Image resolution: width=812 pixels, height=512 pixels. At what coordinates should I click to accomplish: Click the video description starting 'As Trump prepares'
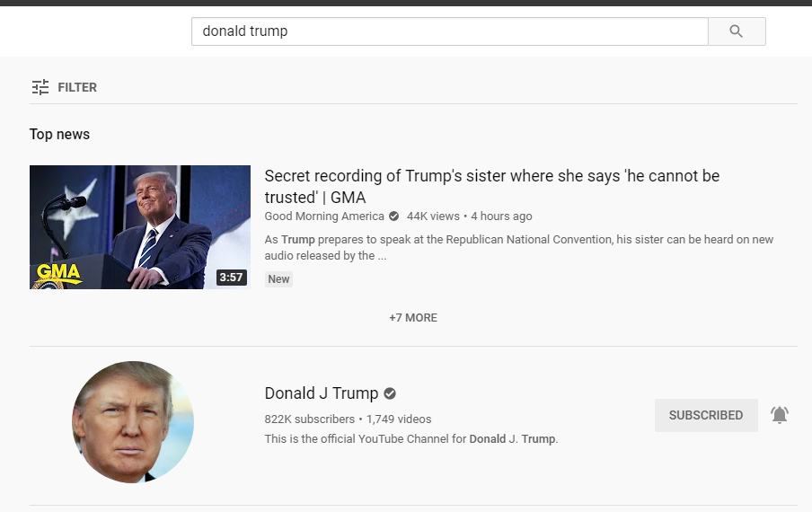point(519,247)
